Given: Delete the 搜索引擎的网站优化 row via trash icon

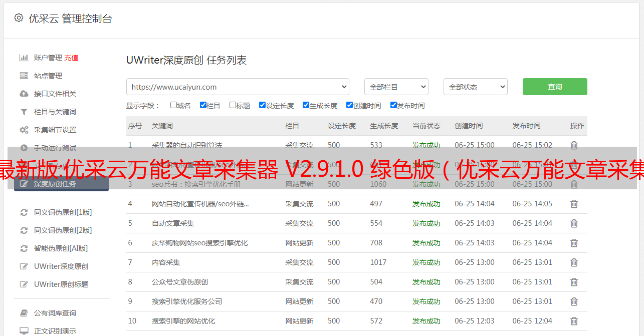Looking at the screenshot, I should pos(574,321).
